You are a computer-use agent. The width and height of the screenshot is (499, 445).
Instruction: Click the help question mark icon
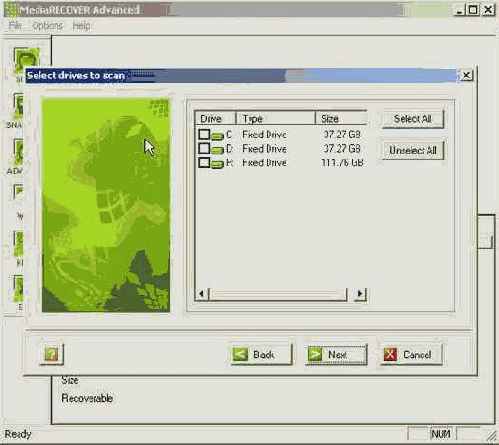(51, 354)
